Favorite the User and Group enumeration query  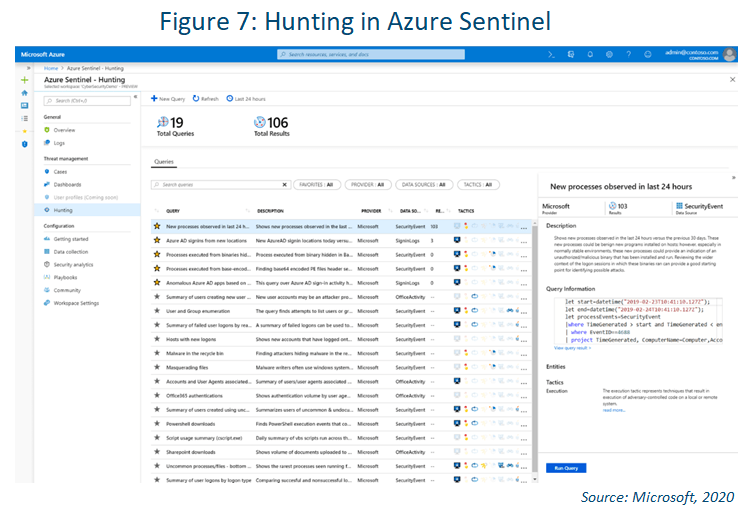[x=157, y=311]
